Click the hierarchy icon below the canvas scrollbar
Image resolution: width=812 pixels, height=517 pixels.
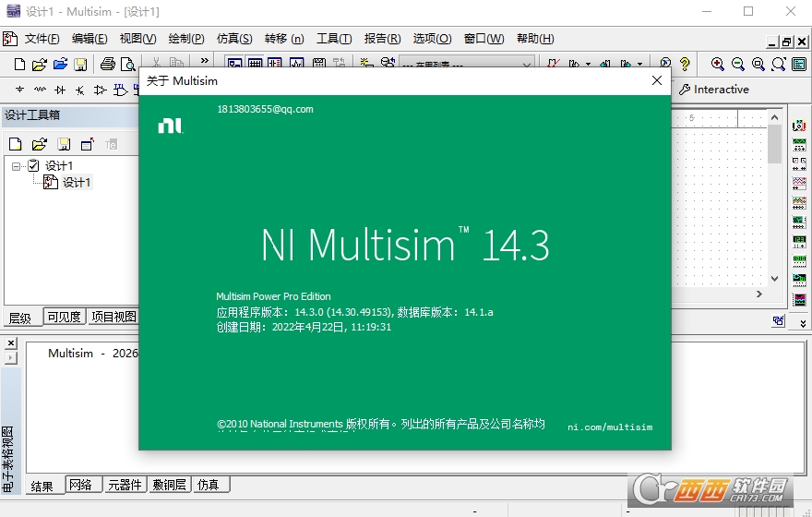779,320
